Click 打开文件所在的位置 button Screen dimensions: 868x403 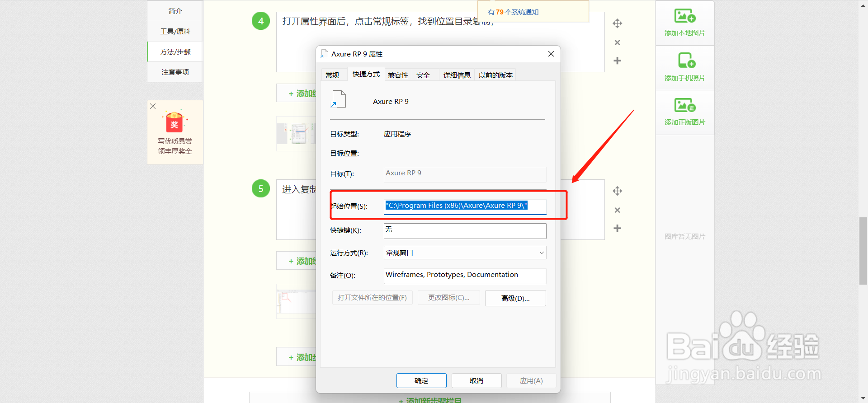[x=372, y=298]
